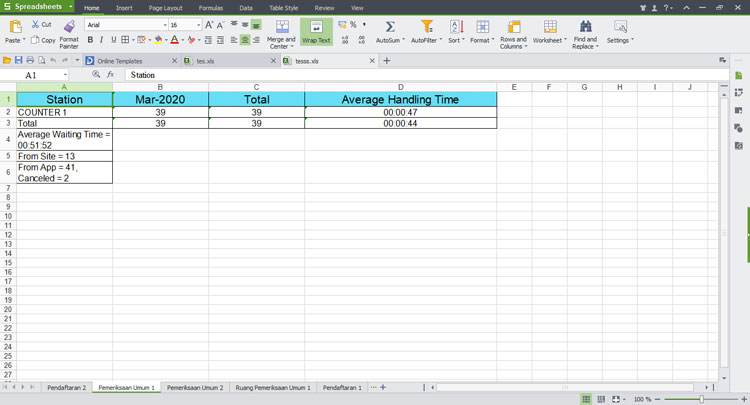Open the font size 16 dropdown
The width and height of the screenshot is (750, 405).
197,25
